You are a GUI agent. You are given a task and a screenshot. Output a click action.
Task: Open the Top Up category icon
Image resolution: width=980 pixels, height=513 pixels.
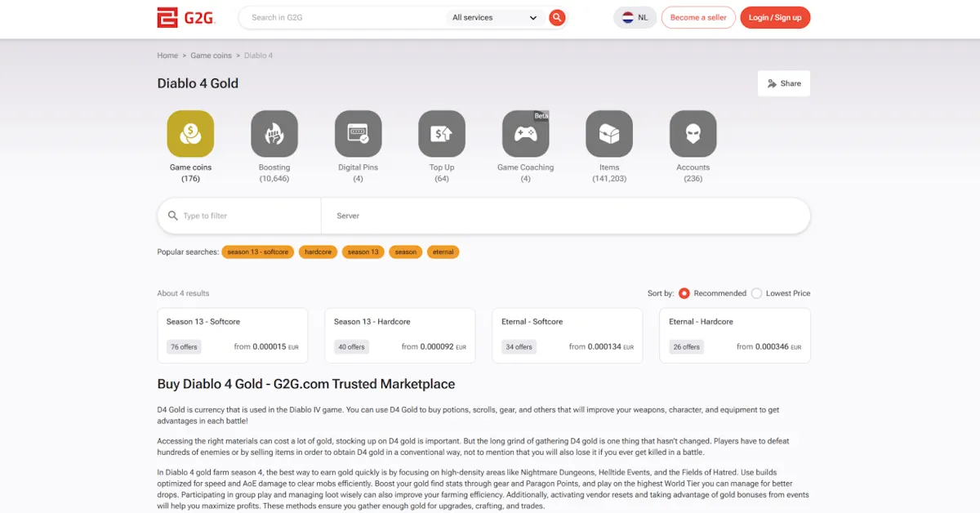click(x=442, y=133)
